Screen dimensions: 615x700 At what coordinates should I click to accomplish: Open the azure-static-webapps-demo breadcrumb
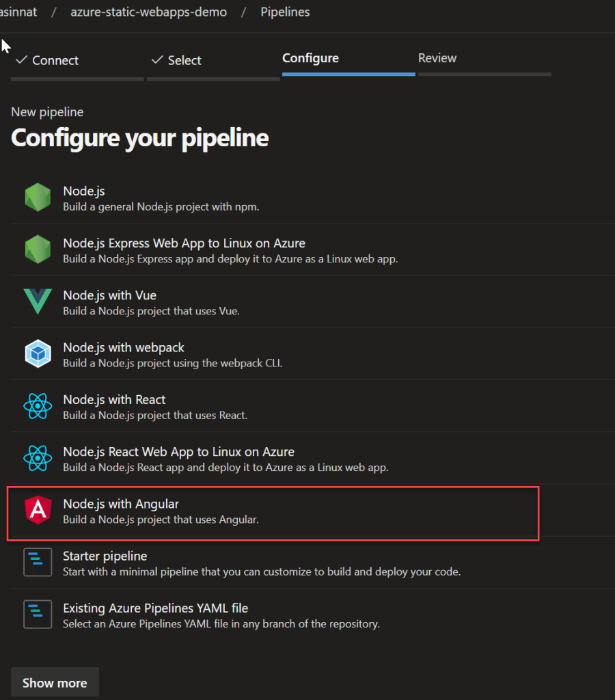click(x=148, y=12)
